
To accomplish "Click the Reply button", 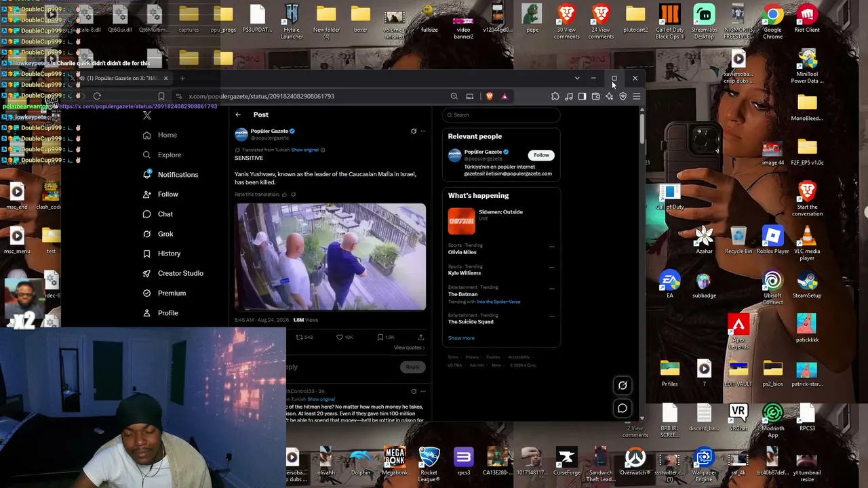I will [x=412, y=367].
